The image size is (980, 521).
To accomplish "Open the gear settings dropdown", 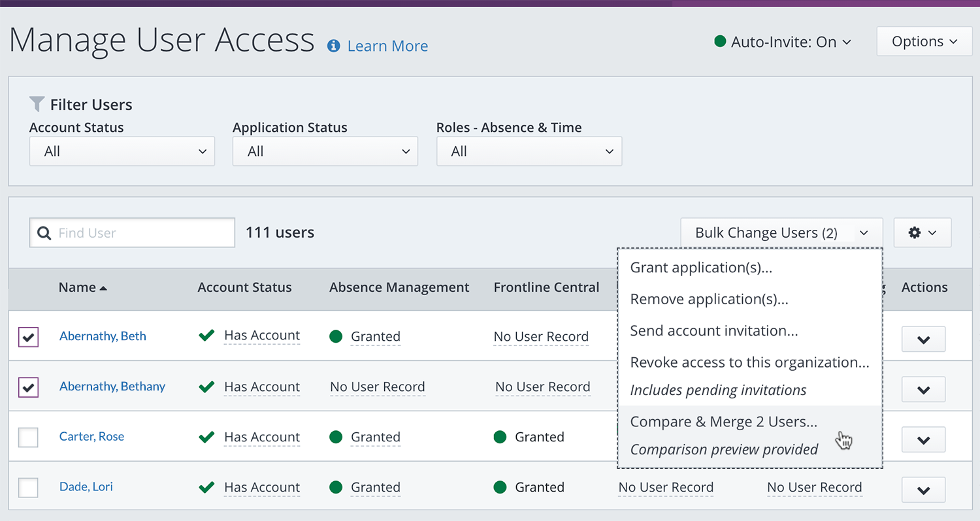I will (x=922, y=232).
